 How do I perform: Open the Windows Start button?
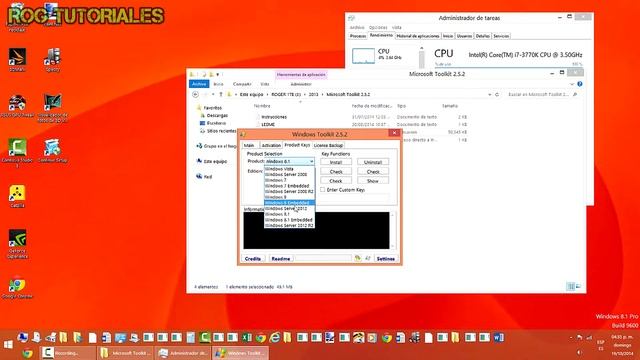(8, 345)
